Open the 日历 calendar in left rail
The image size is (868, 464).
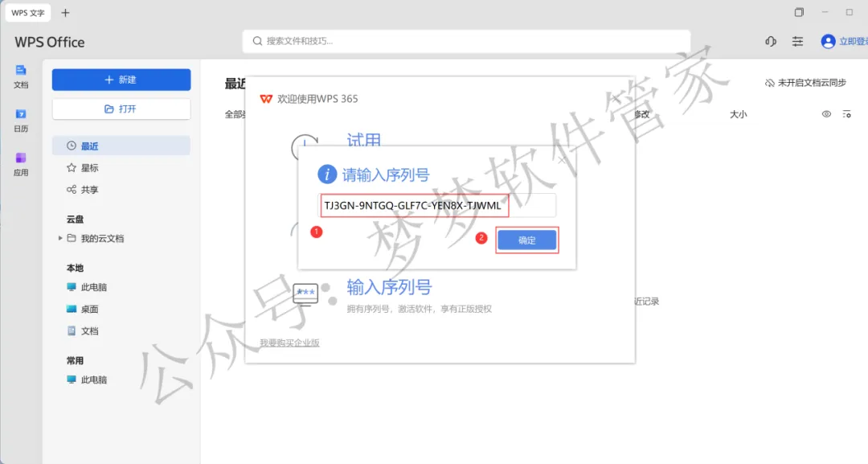[21, 120]
